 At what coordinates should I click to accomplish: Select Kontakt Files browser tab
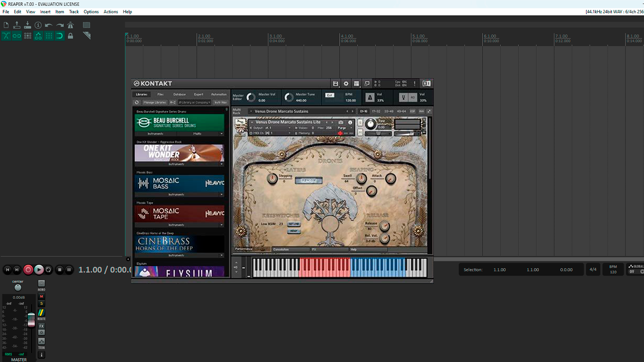(x=161, y=94)
